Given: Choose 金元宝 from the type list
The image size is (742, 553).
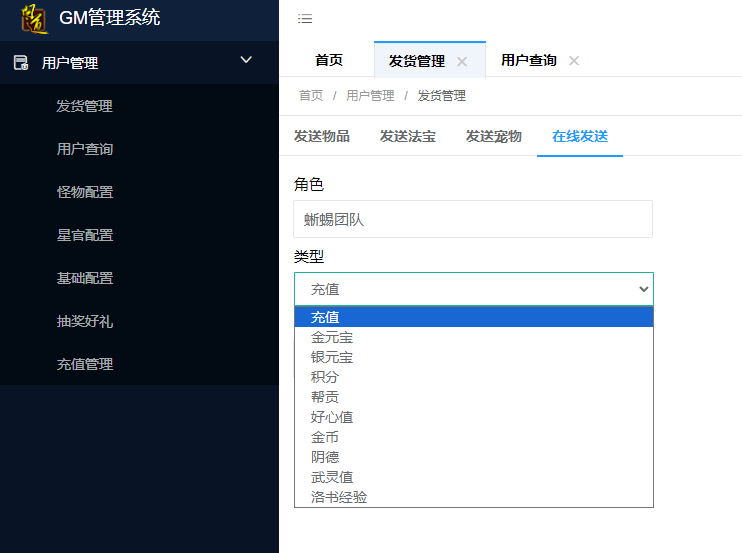Looking at the screenshot, I should click(332, 337).
